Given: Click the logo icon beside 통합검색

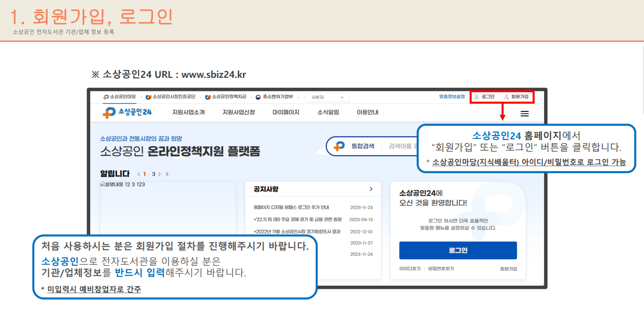Looking at the screenshot, I should 339,146.
